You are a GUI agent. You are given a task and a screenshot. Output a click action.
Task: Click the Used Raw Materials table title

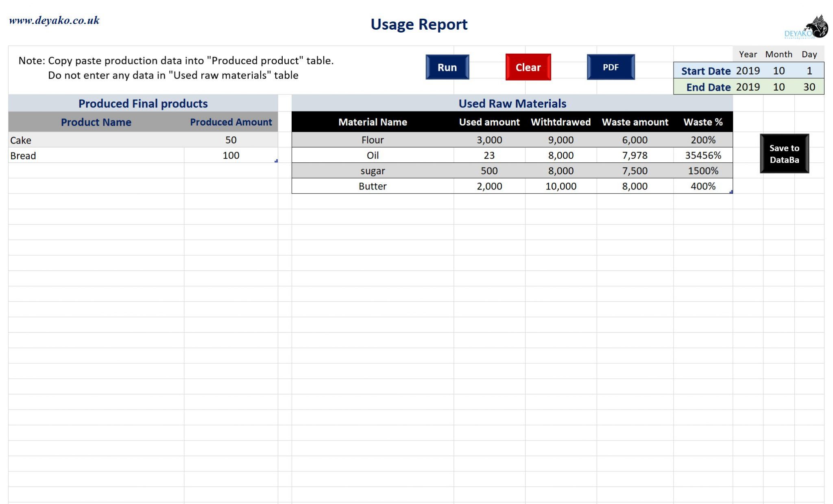[512, 103]
